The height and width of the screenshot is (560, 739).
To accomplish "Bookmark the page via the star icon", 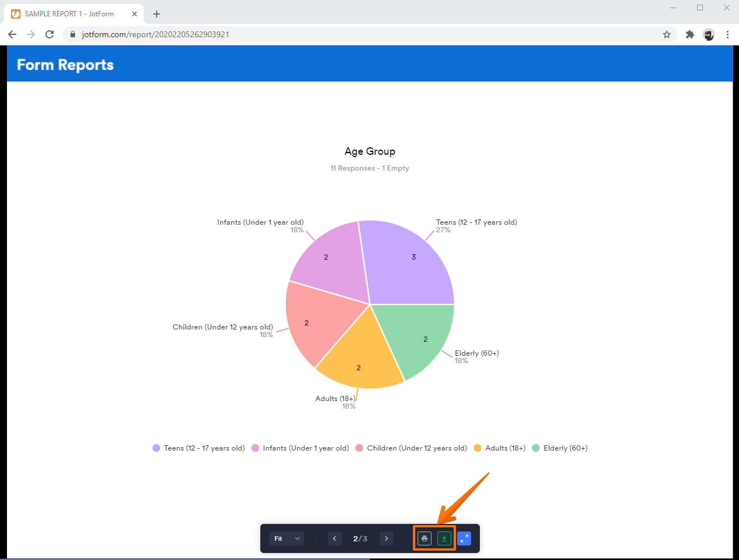I will (x=666, y=34).
